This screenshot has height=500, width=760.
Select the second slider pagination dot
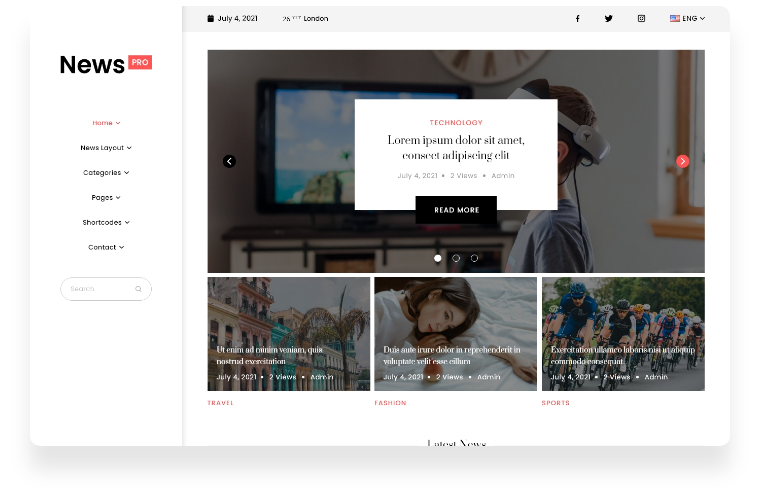coord(456,258)
